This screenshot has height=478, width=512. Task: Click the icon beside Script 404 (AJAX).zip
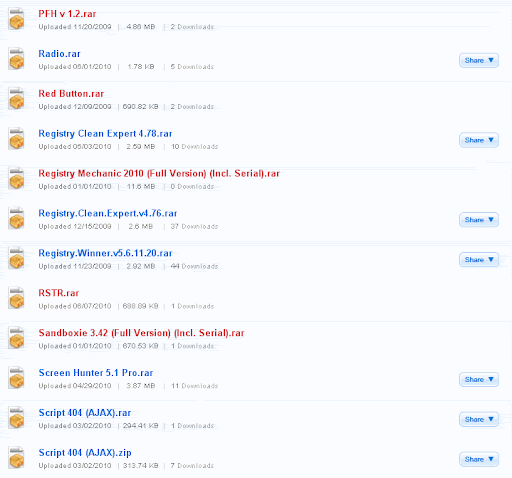pos(16,458)
